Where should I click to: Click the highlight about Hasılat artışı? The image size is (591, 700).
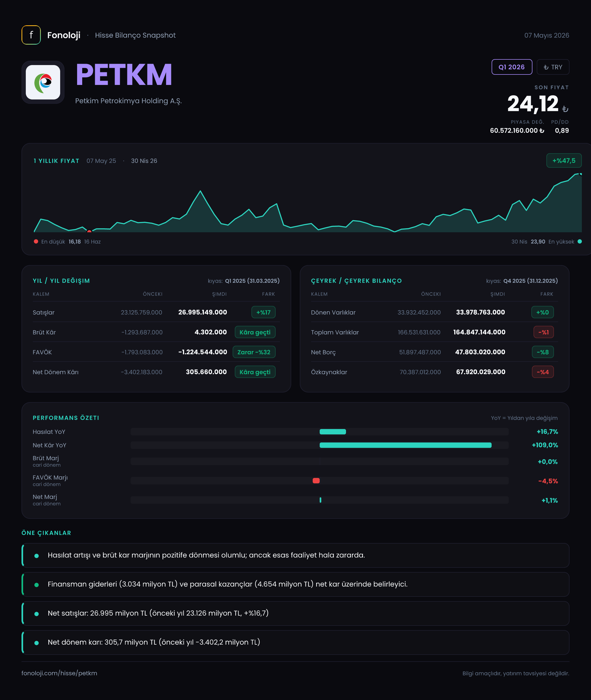coord(295,555)
